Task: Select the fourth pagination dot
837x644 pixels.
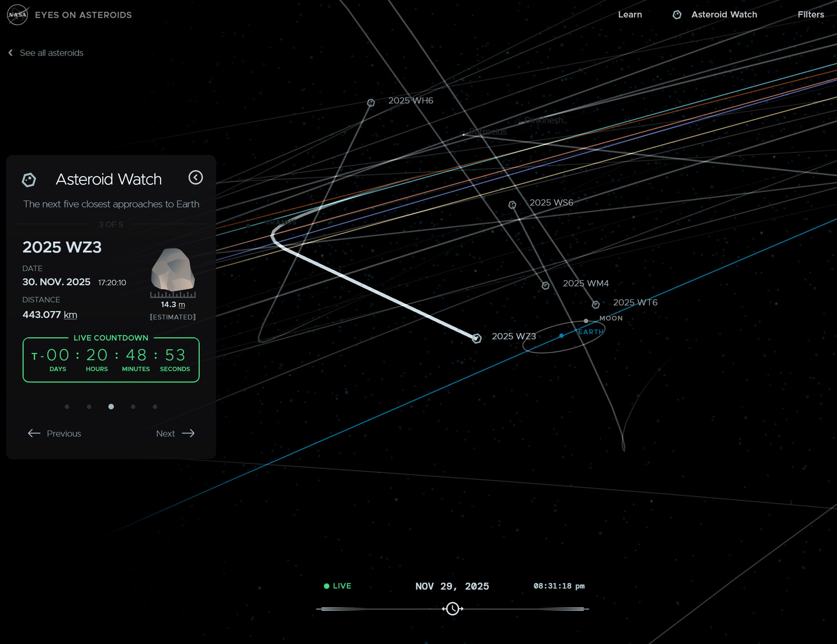Action: [x=133, y=407]
